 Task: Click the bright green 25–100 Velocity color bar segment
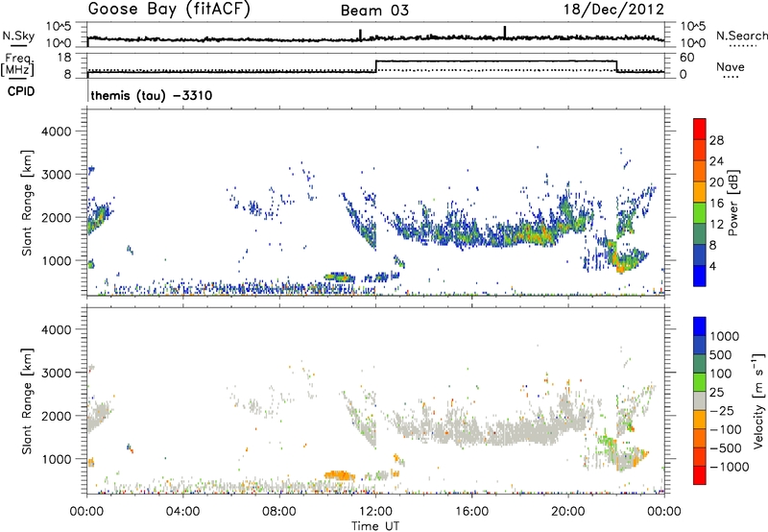click(x=700, y=382)
